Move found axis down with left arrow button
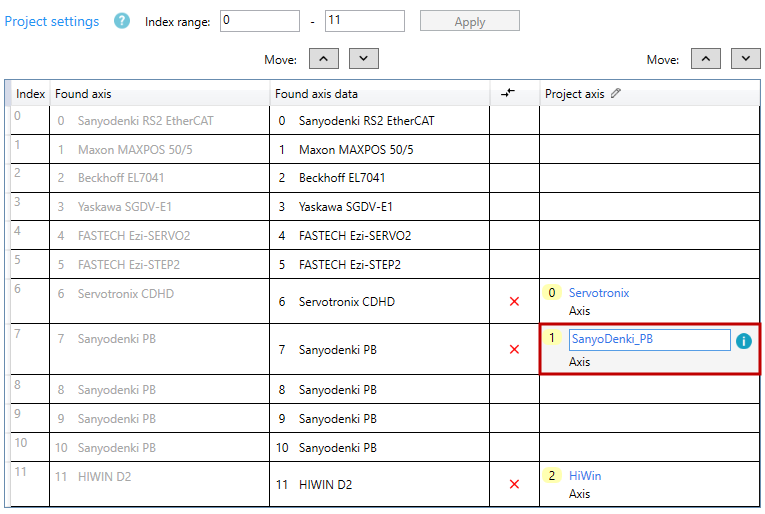Viewport: 765px width, 514px height. click(x=364, y=59)
